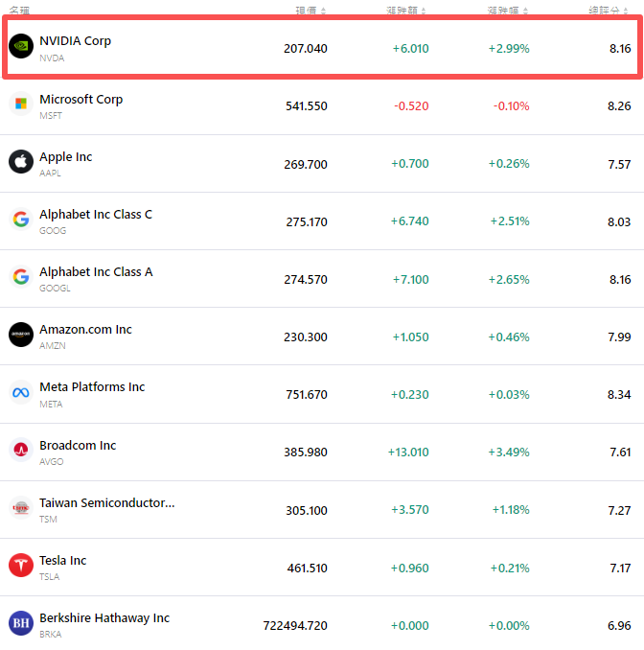Open the Broadcom logo icon

click(21, 450)
